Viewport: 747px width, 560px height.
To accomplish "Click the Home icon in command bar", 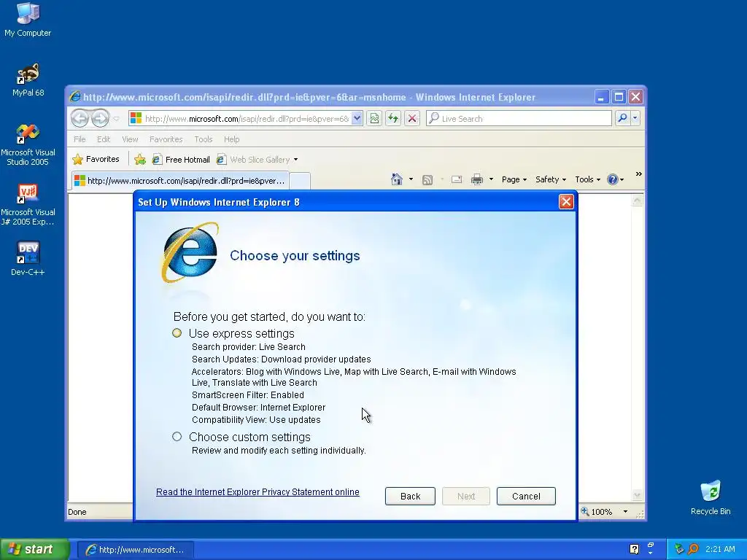I will click(396, 179).
